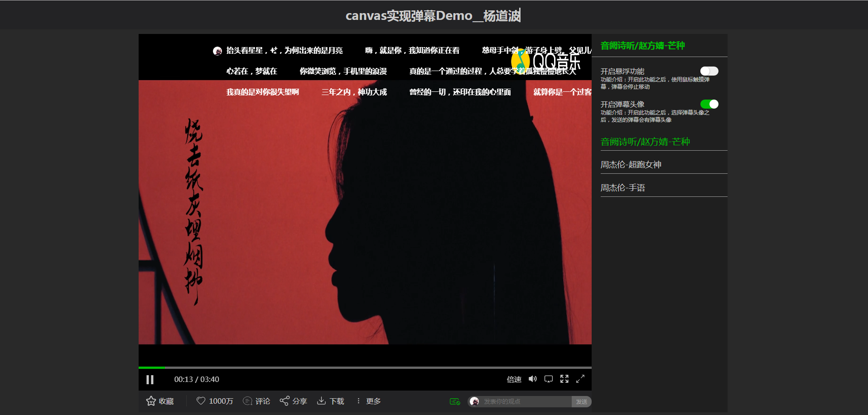
Task: Click the 分享 share icon
Action: click(x=285, y=401)
